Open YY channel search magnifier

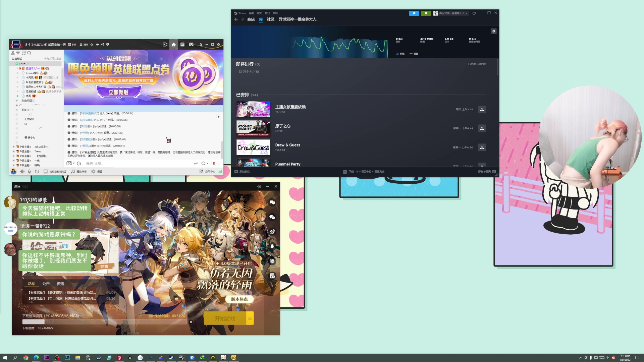click(x=29, y=53)
